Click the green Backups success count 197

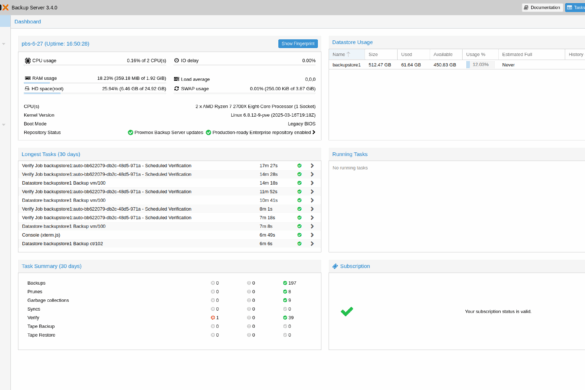coord(290,283)
